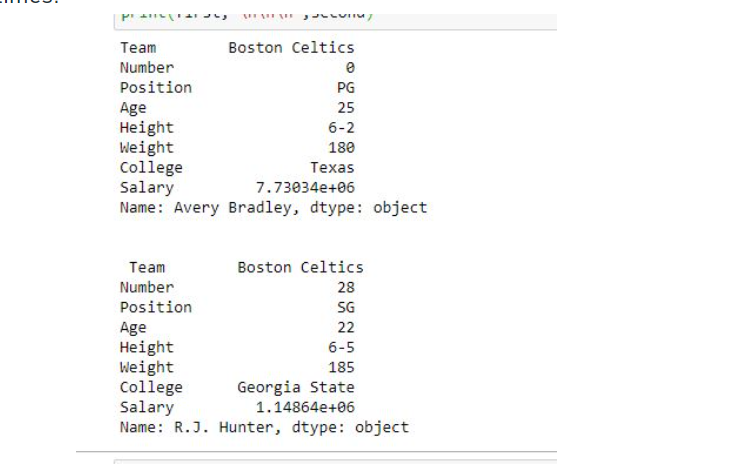Click the Avery Bradley name line
Image resolution: width=730 pixels, height=466 pixels.
tap(273, 208)
